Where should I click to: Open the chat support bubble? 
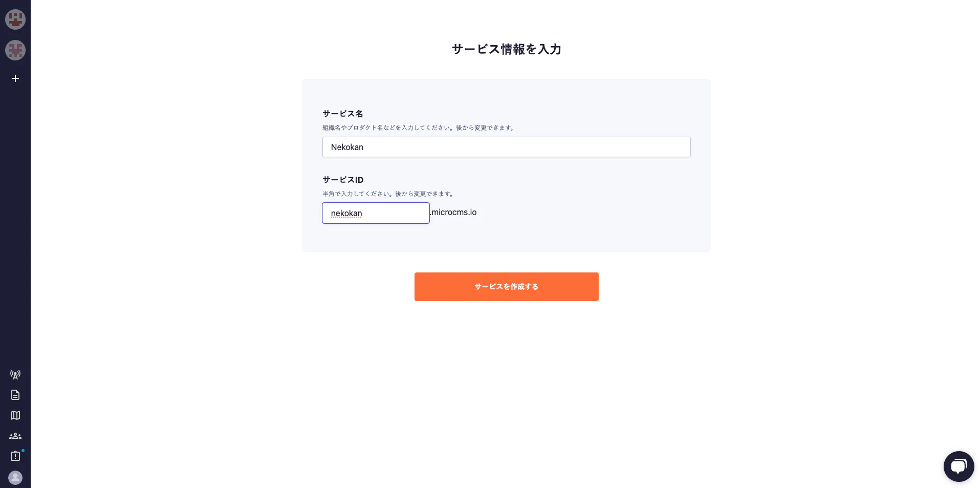[x=959, y=466]
